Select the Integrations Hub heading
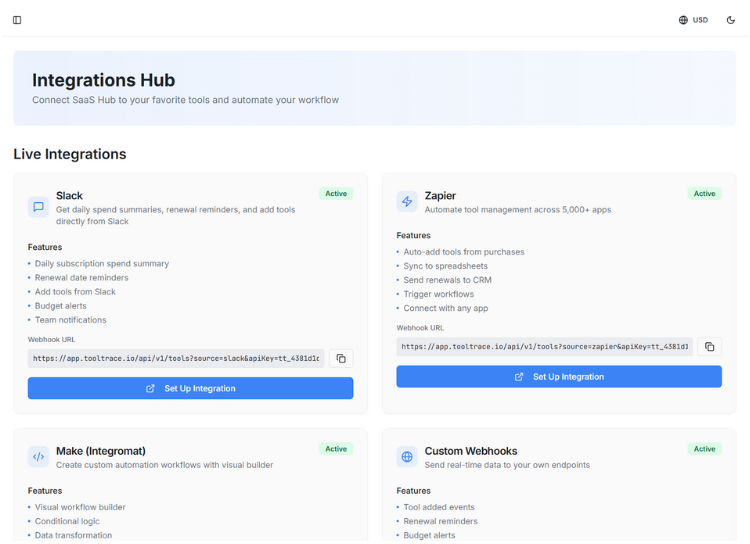 (103, 80)
